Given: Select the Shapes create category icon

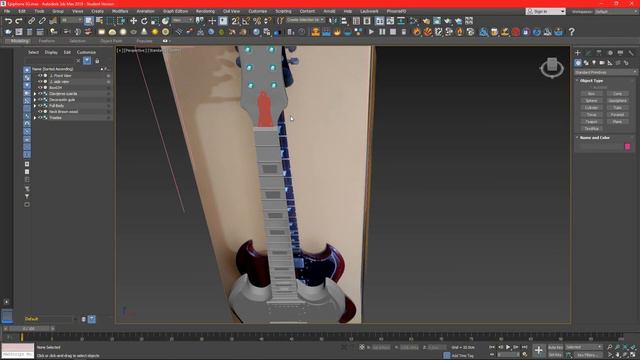Looking at the screenshot, I should point(586,63).
